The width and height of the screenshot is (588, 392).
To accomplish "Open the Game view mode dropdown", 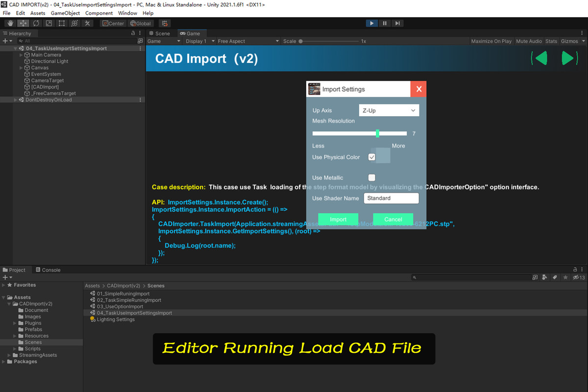I will point(165,41).
